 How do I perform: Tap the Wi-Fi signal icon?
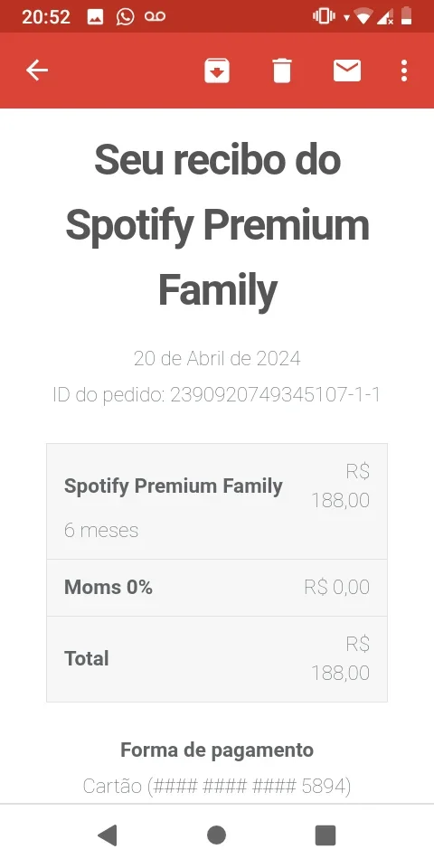363,17
